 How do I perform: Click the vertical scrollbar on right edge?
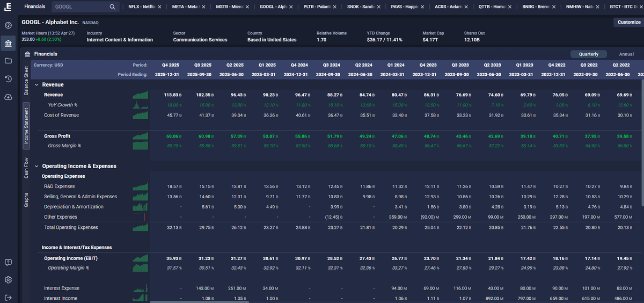[x=642, y=142]
